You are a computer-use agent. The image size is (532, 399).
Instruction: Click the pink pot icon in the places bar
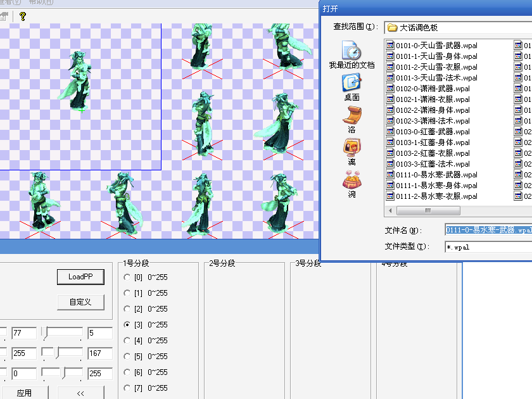(x=352, y=179)
